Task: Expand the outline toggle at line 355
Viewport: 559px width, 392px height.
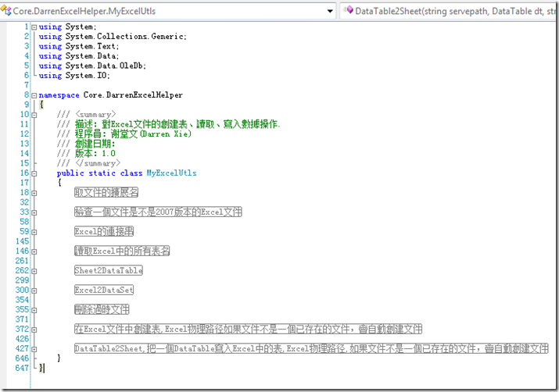Action: click(34, 310)
